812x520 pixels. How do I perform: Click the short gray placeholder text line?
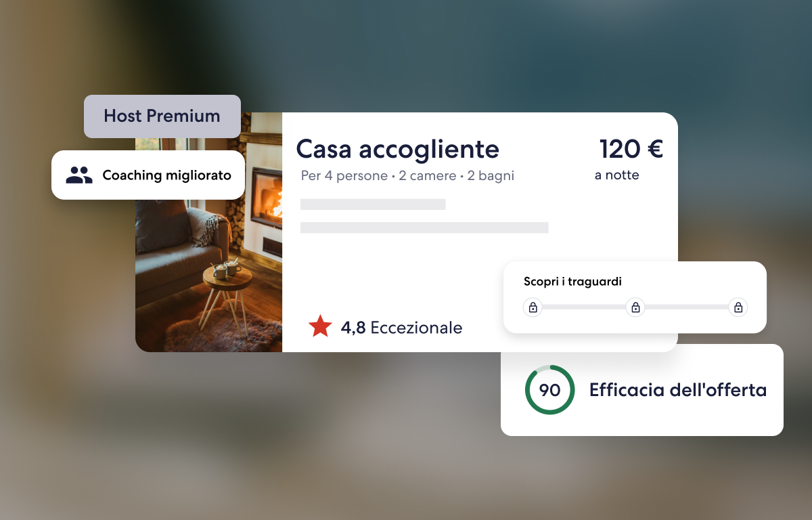[x=373, y=204]
